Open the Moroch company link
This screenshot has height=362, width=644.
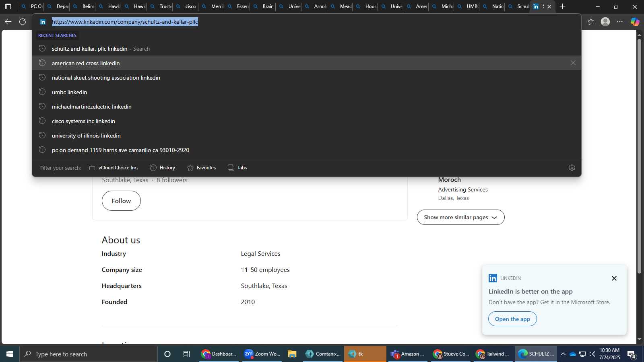[x=449, y=180]
